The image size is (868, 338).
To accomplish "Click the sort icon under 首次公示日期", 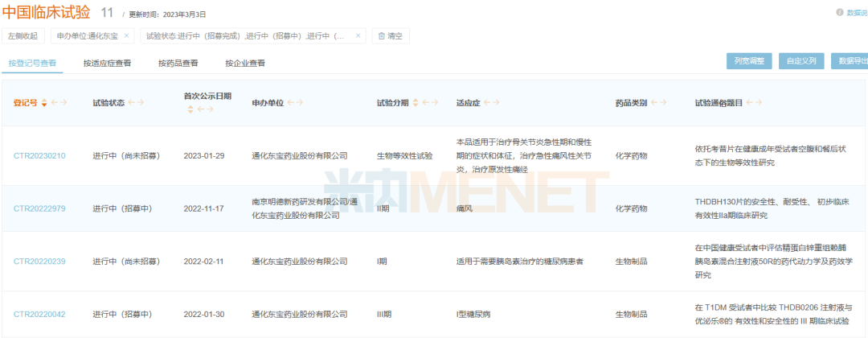I will tap(190, 109).
